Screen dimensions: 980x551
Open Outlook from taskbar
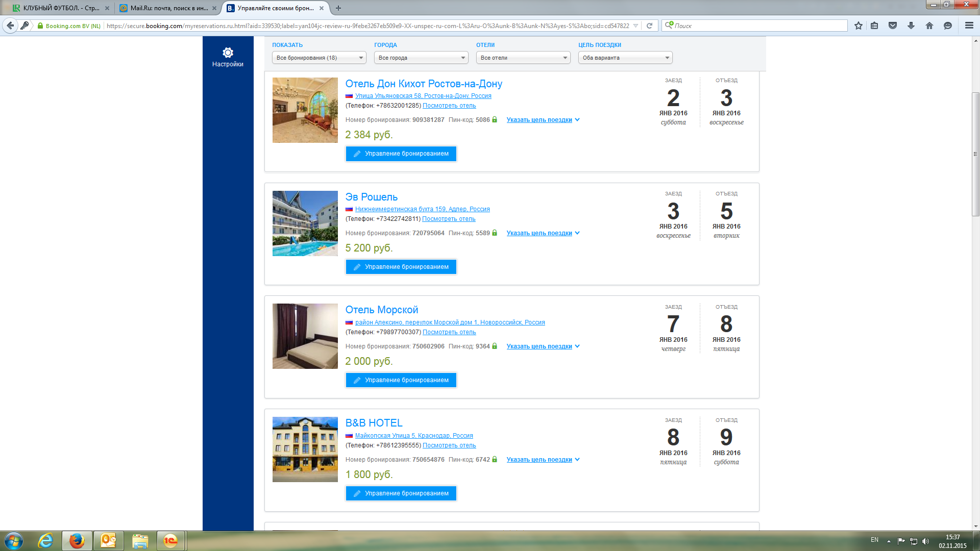pos(109,541)
